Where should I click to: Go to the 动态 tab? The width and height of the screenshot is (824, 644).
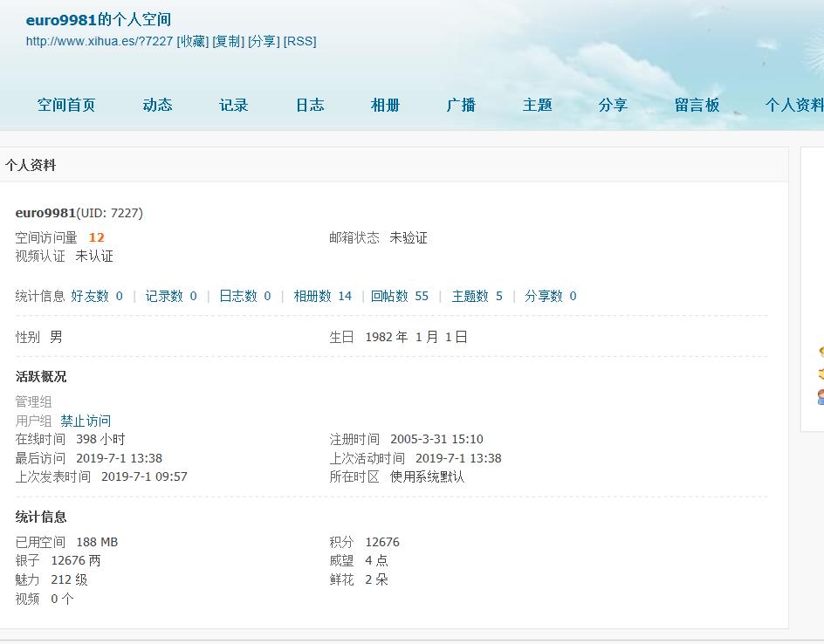(157, 105)
